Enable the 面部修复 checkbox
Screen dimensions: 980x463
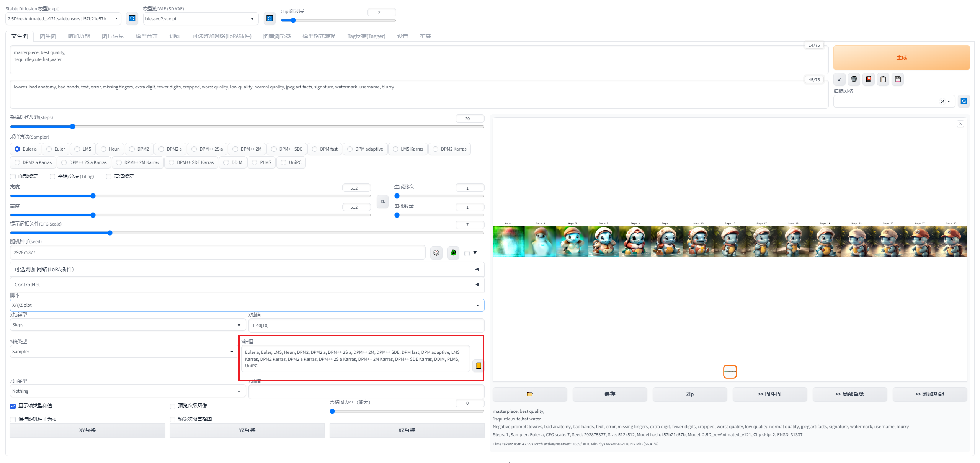(13, 177)
